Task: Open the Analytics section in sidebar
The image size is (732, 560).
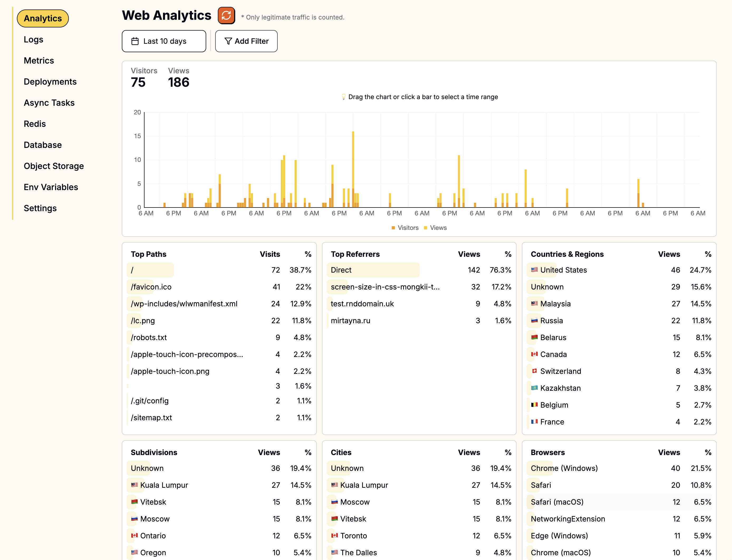Action: [x=43, y=18]
